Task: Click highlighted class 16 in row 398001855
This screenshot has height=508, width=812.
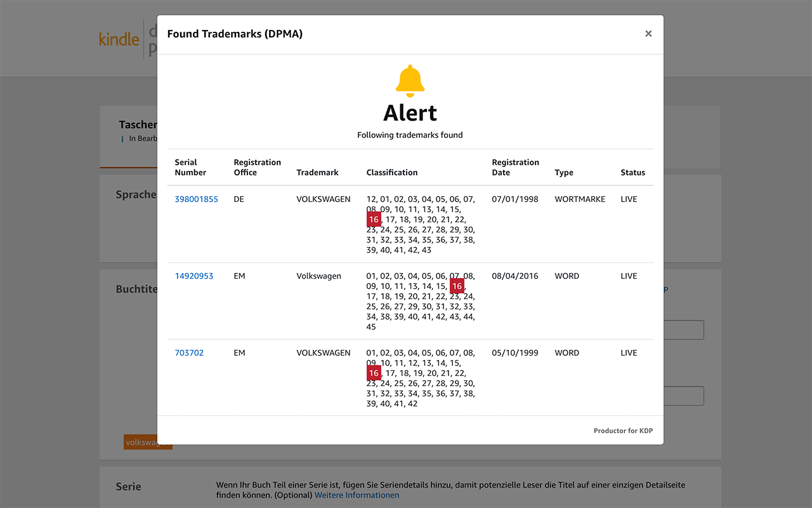Action: [374, 220]
